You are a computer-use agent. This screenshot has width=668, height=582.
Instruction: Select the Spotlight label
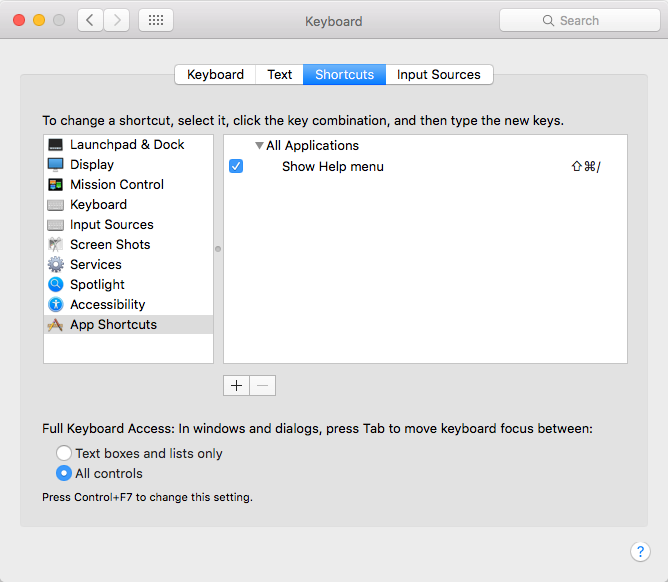[97, 285]
